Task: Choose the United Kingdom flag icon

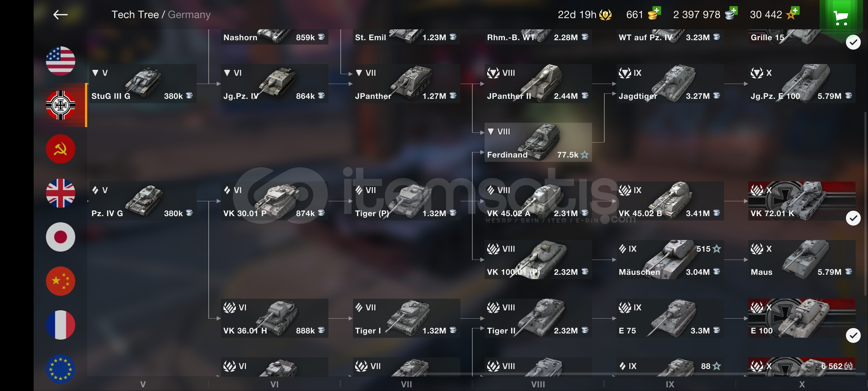Action: click(x=60, y=193)
